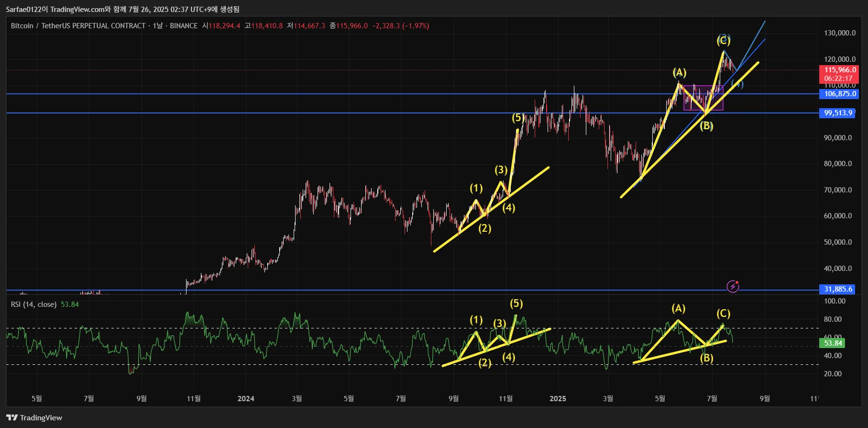This screenshot has width=868, height=428.
Task: Click the red current price label 115,966.0 on the axis
Action: [840, 70]
